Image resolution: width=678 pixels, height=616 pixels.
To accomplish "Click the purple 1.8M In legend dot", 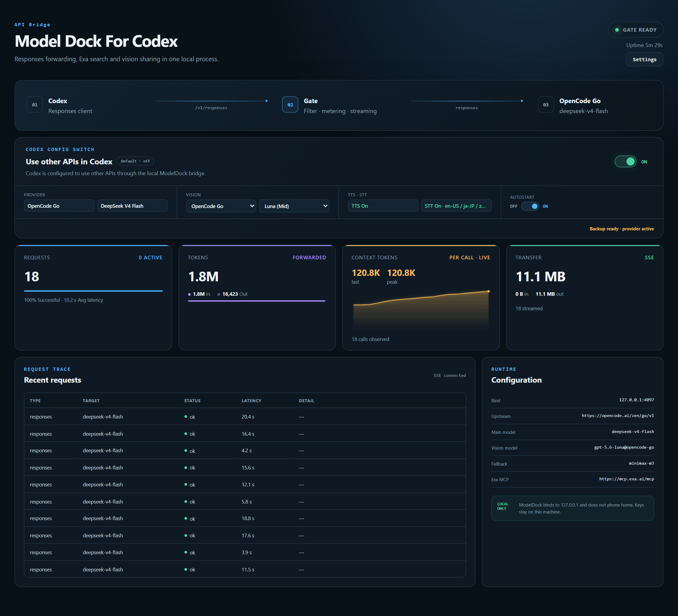I will pos(189,294).
